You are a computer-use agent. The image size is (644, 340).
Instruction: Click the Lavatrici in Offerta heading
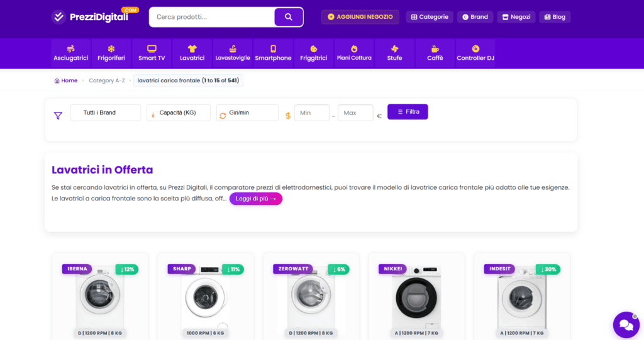(x=103, y=170)
